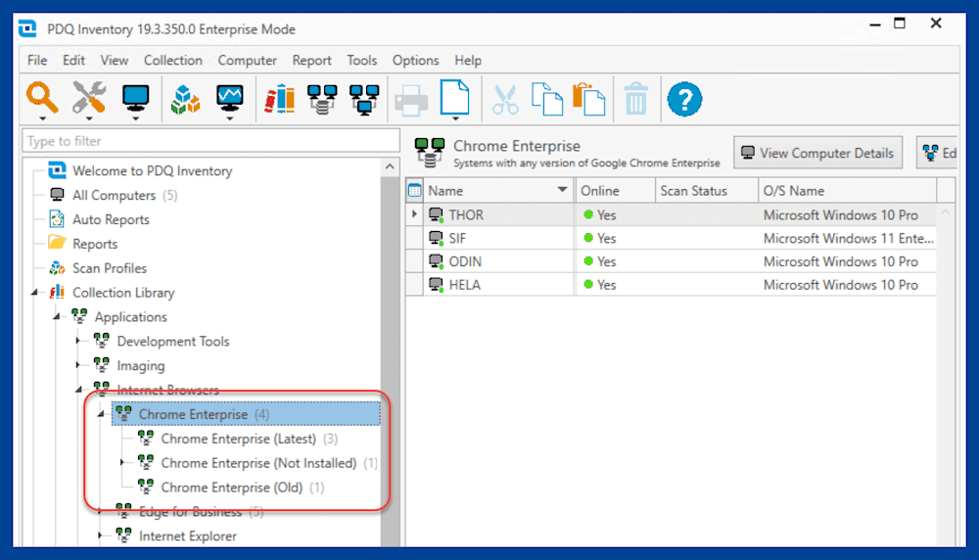Select Edge for Business collection
This screenshot has width=979, height=560.
pyautogui.click(x=191, y=512)
